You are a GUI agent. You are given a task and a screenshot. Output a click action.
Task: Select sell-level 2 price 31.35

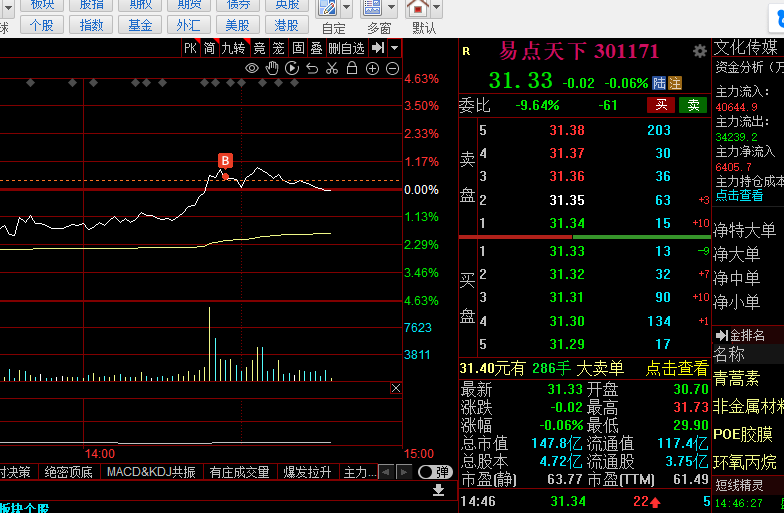click(x=567, y=200)
